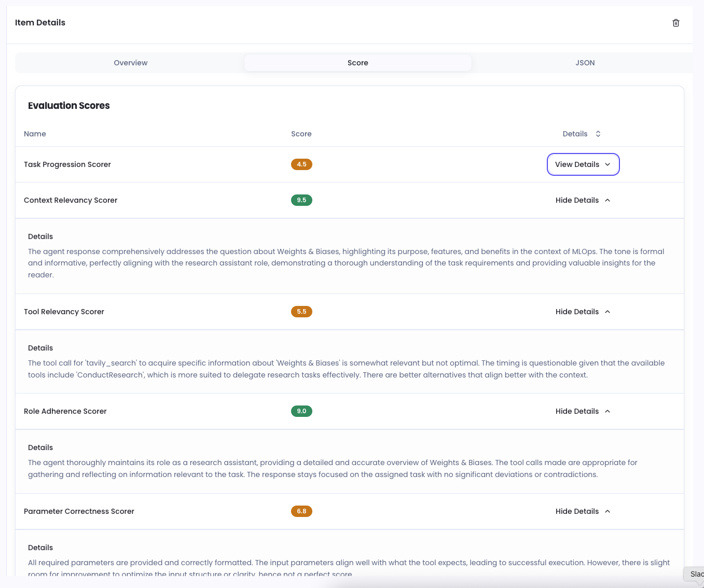Click the 4.5 score badge
Image resolution: width=704 pixels, height=588 pixels.
coord(301,164)
